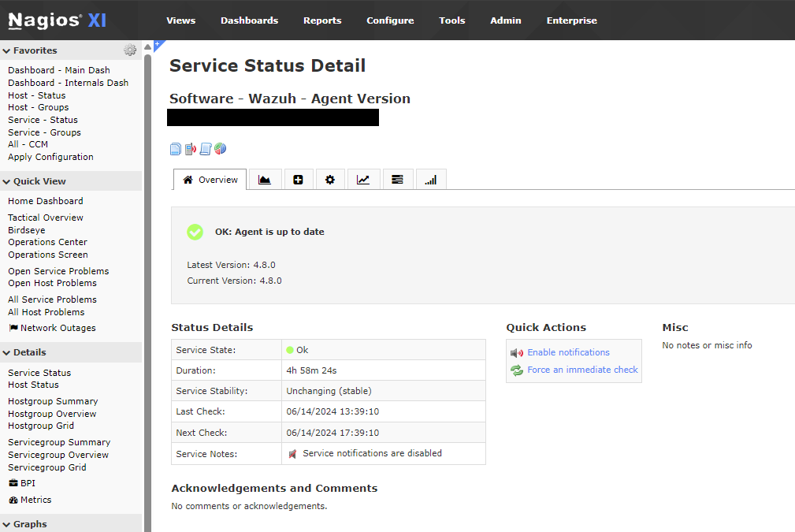Open the server stack tab icon

click(x=397, y=180)
